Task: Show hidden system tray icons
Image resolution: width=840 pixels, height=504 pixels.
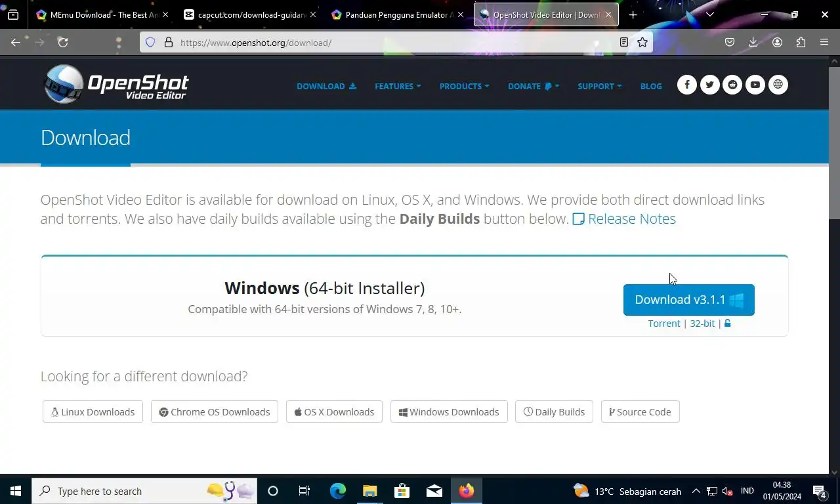Action: pos(696,491)
